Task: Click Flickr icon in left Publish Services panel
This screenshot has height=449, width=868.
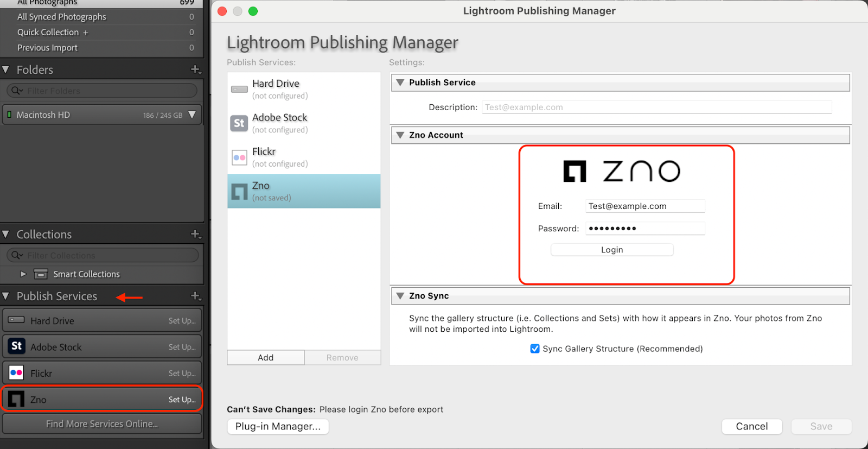Action: coord(16,372)
